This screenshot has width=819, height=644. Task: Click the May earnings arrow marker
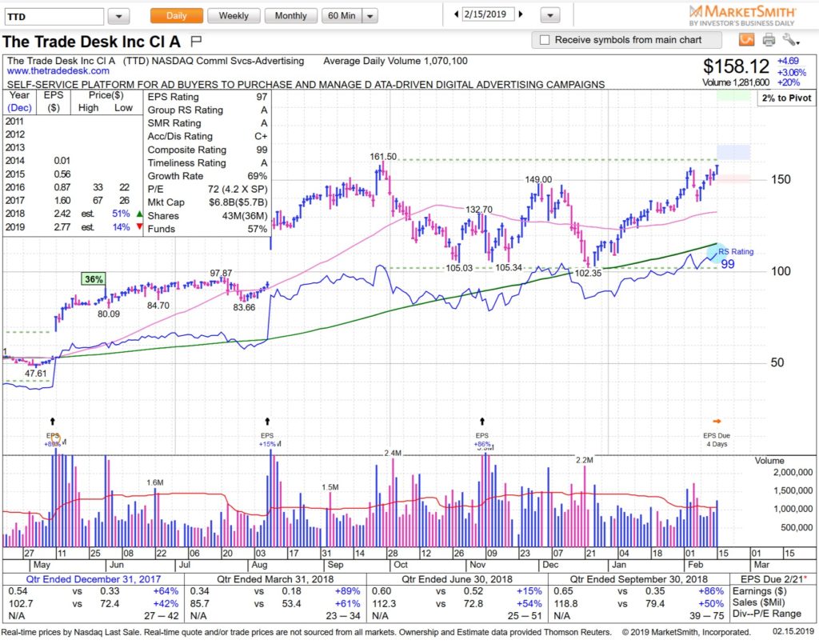(52, 422)
